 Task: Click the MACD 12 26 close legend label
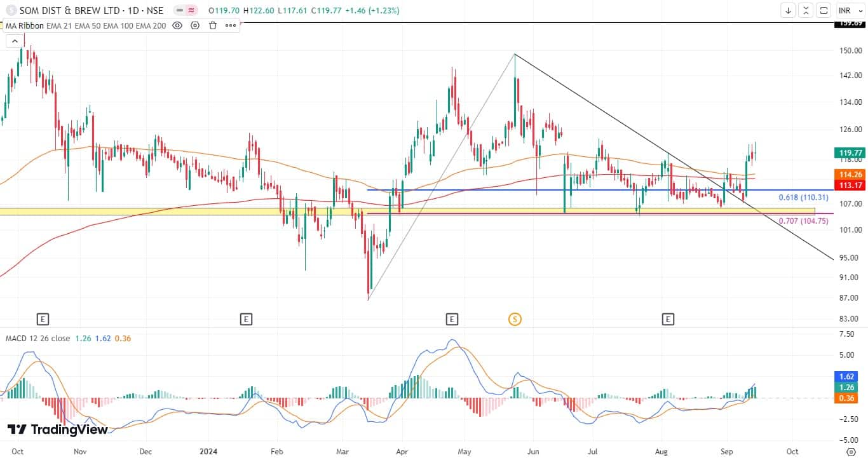click(x=37, y=339)
